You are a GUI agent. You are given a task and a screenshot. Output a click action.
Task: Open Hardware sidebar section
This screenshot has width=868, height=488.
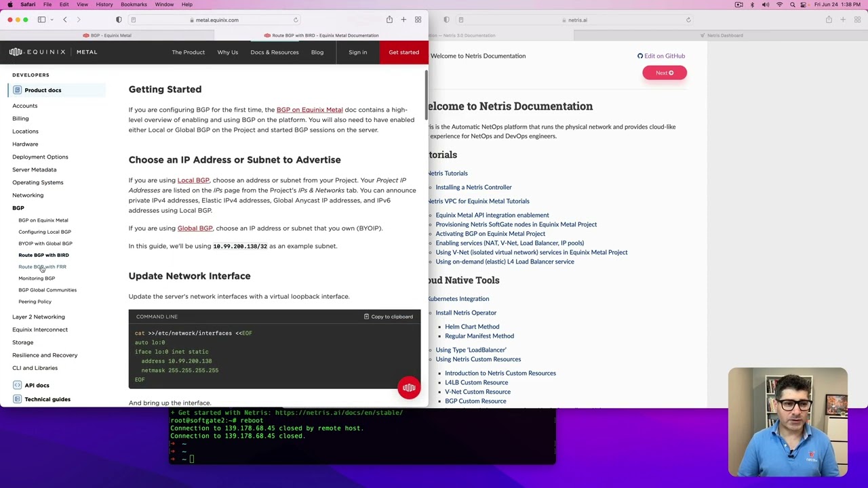coord(25,144)
